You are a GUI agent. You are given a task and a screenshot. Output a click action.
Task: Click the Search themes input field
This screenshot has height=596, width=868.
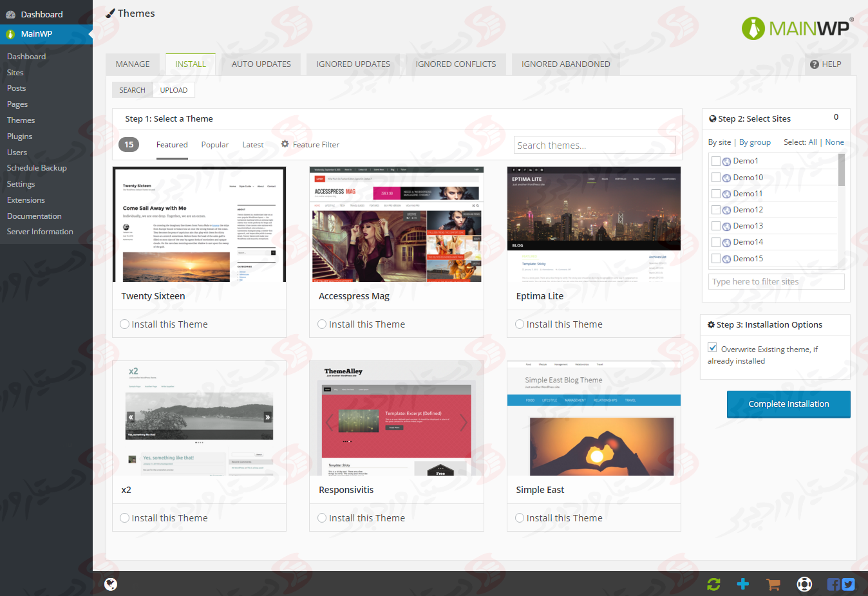[594, 145]
